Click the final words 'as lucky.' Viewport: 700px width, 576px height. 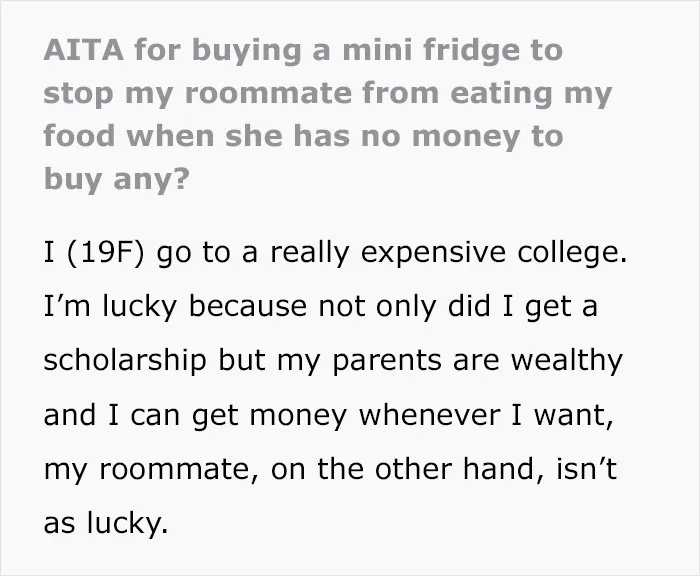coord(106,523)
